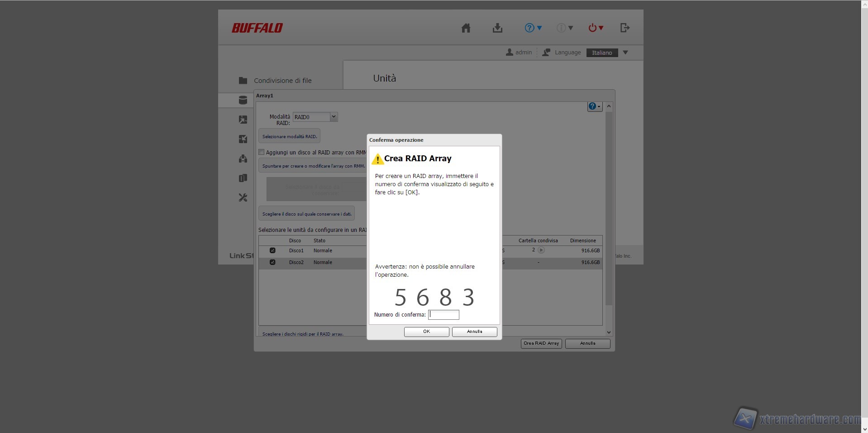Go to the Home icon in header
The image size is (868, 433).
point(466,28)
